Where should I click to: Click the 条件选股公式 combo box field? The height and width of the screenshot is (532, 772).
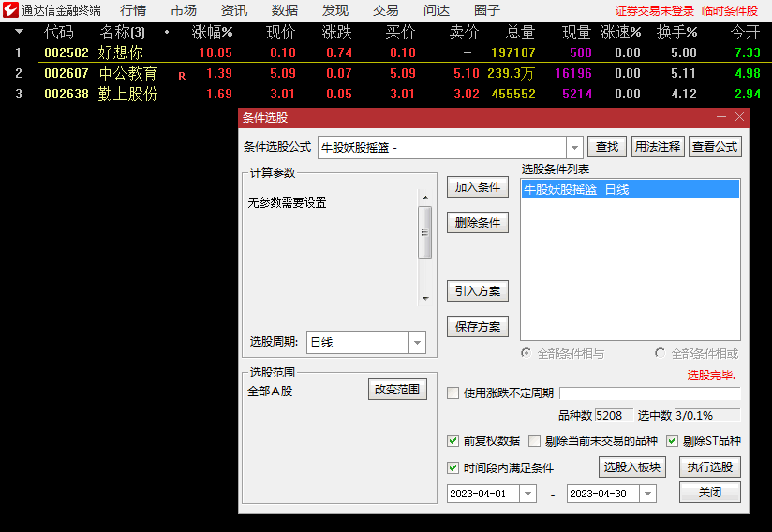point(442,147)
